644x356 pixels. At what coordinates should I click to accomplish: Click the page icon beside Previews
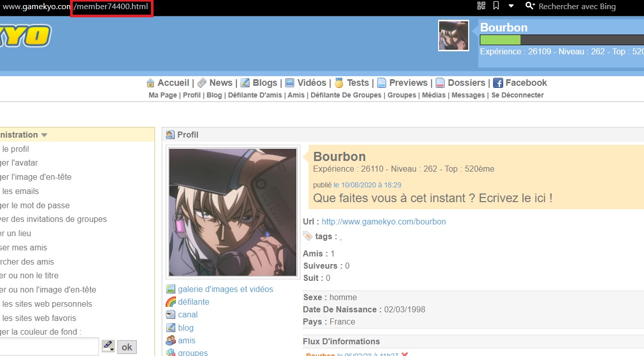point(382,83)
